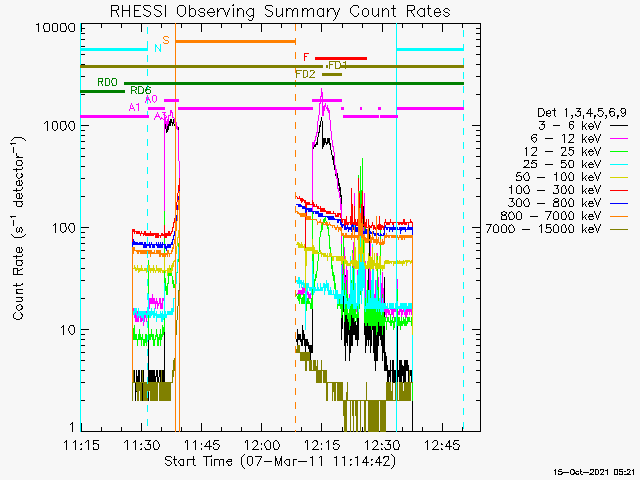640x480 pixels.
Task: Click the 10000 y-axis tick label
Action: coord(56,28)
